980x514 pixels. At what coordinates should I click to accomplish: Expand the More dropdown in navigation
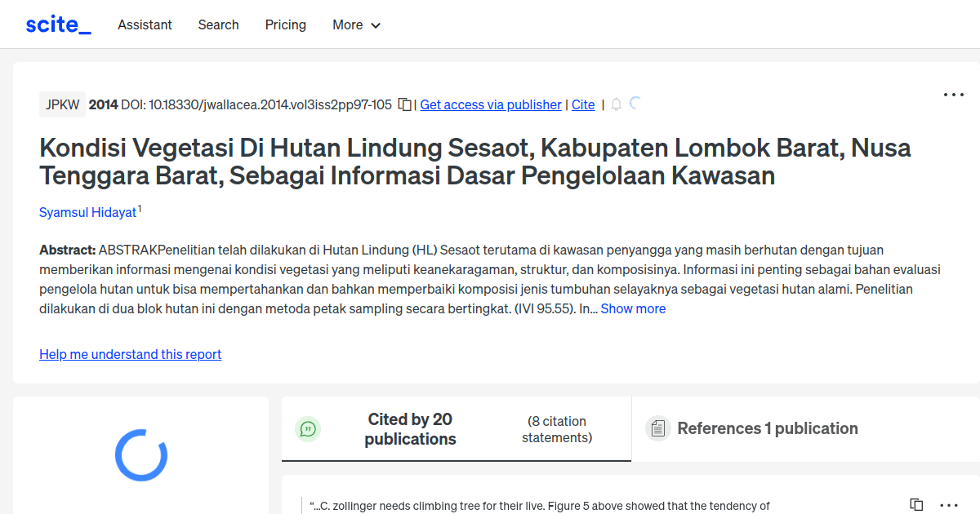[x=357, y=25]
